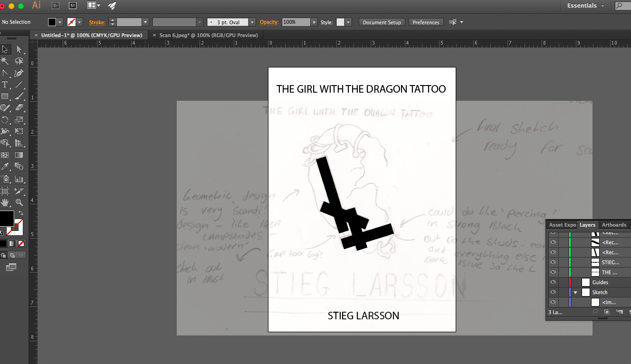
Task: Select the Lasso tool
Action: point(19,61)
